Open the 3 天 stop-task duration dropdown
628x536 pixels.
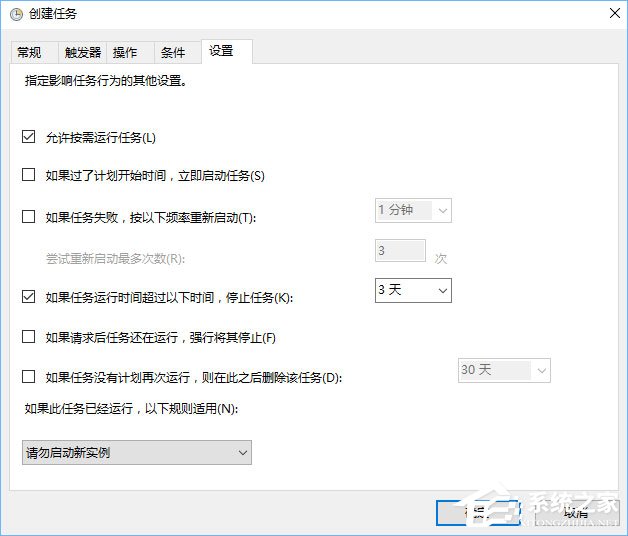(x=413, y=290)
